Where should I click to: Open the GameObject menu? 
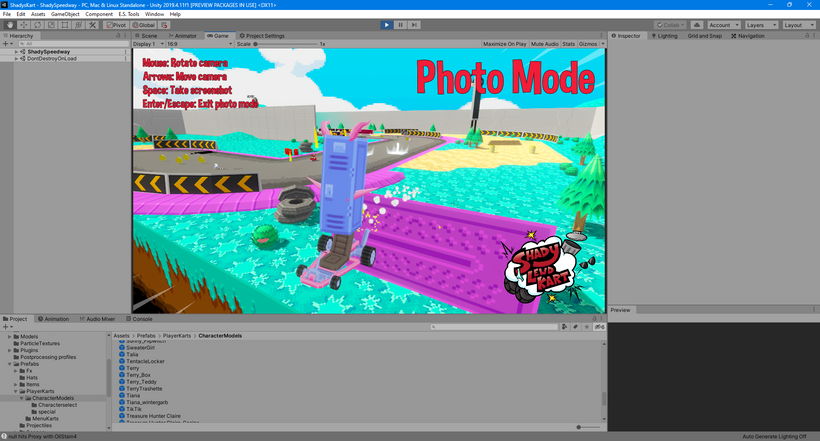[65, 14]
